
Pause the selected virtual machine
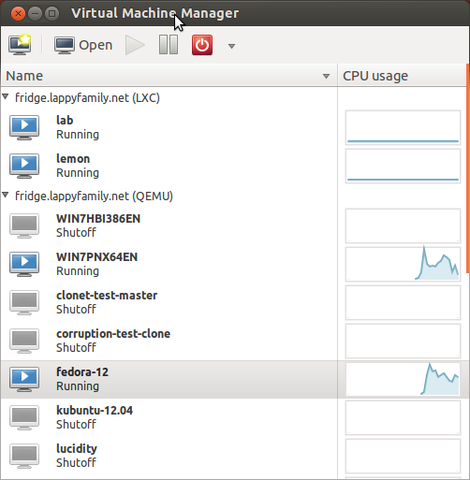168,45
